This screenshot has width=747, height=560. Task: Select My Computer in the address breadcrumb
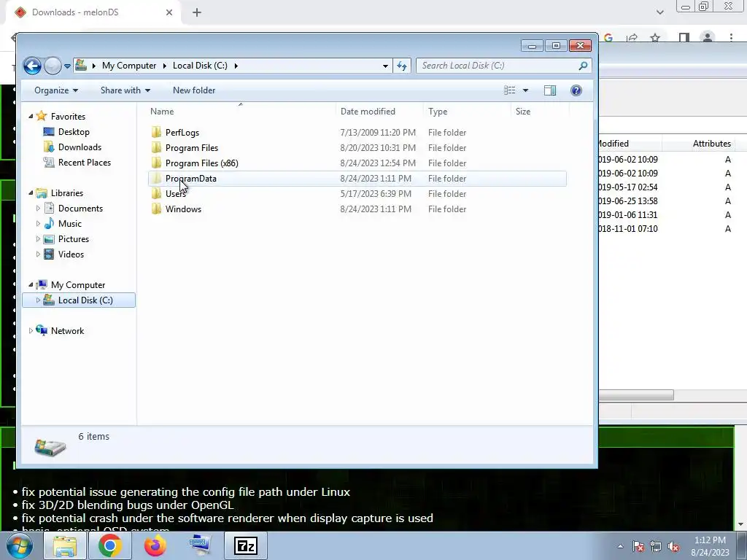(129, 66)
